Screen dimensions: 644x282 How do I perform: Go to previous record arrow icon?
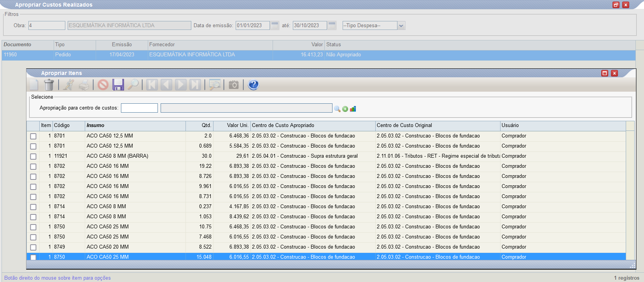[x=166, y=85]
